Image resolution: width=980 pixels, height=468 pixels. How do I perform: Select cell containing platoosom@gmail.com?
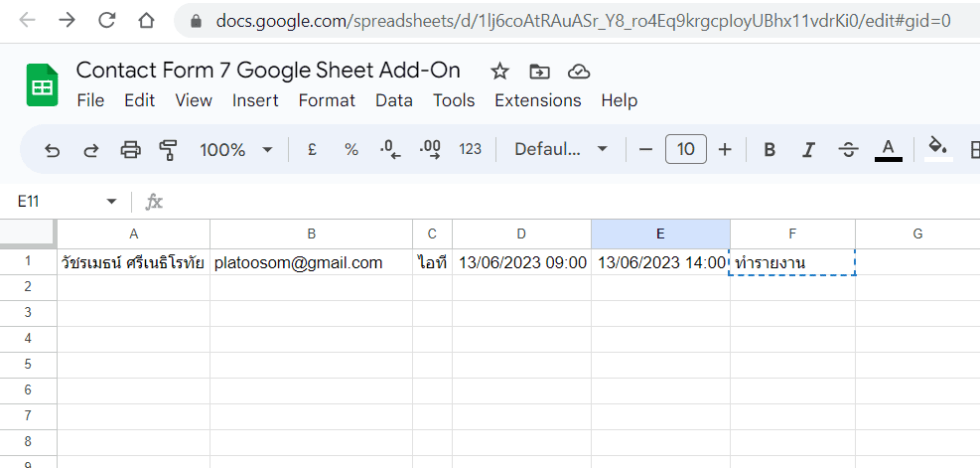click(x=312, y=262)
